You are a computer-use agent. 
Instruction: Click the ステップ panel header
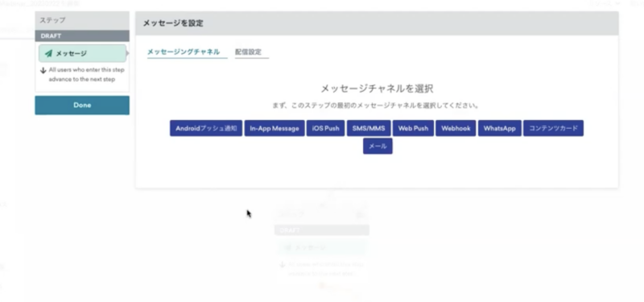point(82,20)
